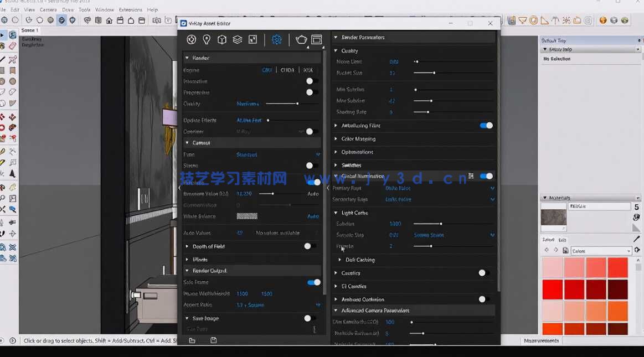Open the Geometry assets panel
The width and height of the screenshot is (644, 357).
(x=222, y=39)
